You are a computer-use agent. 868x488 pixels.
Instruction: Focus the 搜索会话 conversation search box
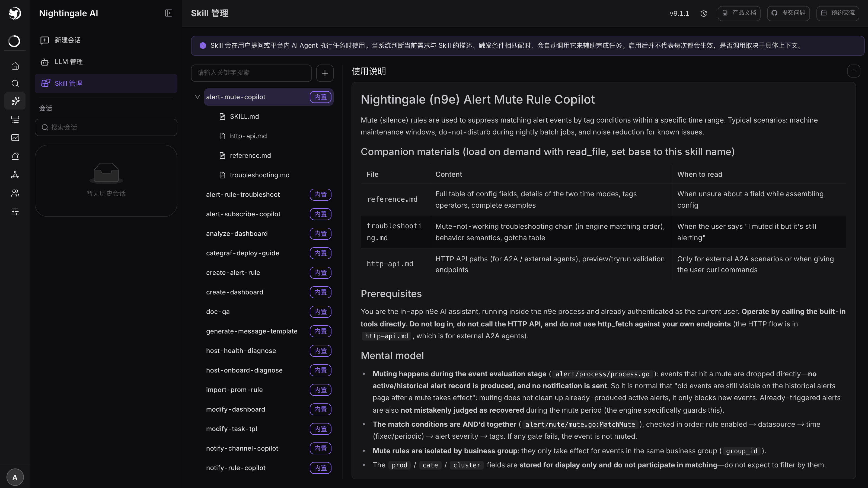106,127
